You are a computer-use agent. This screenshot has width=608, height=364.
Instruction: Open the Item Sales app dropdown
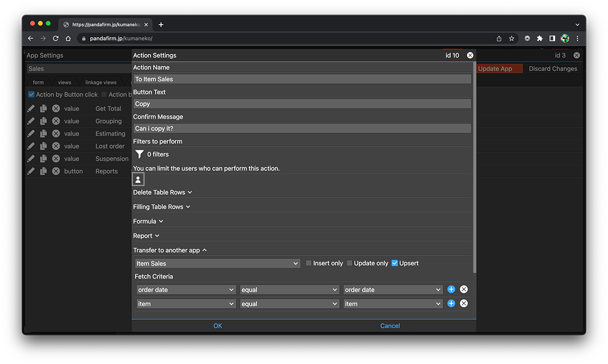218,263
